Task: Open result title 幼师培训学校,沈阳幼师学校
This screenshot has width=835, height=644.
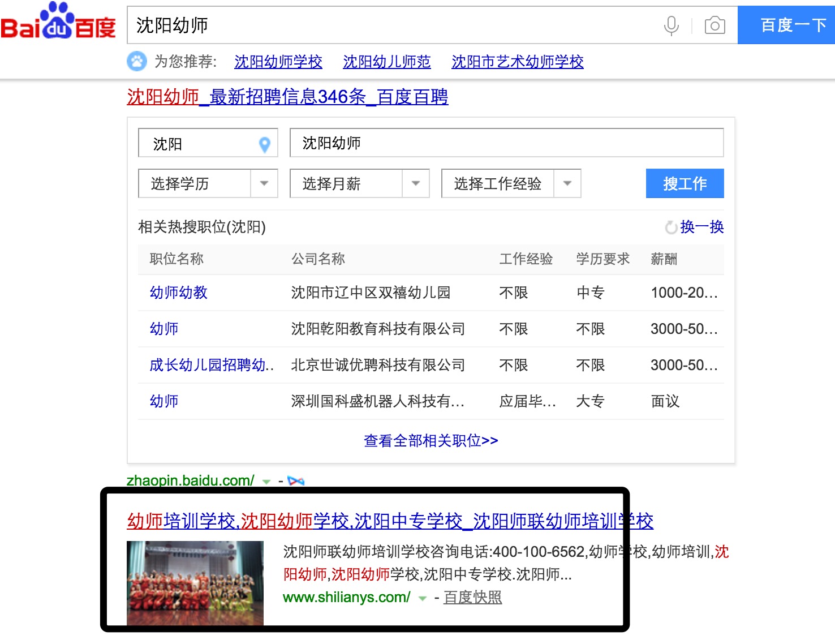Action: tap(390, 521)
